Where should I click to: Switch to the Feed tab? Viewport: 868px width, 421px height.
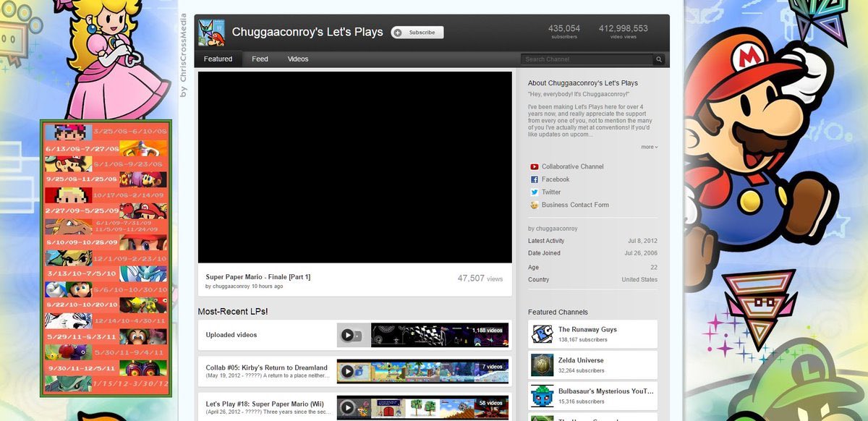[260, 59]
